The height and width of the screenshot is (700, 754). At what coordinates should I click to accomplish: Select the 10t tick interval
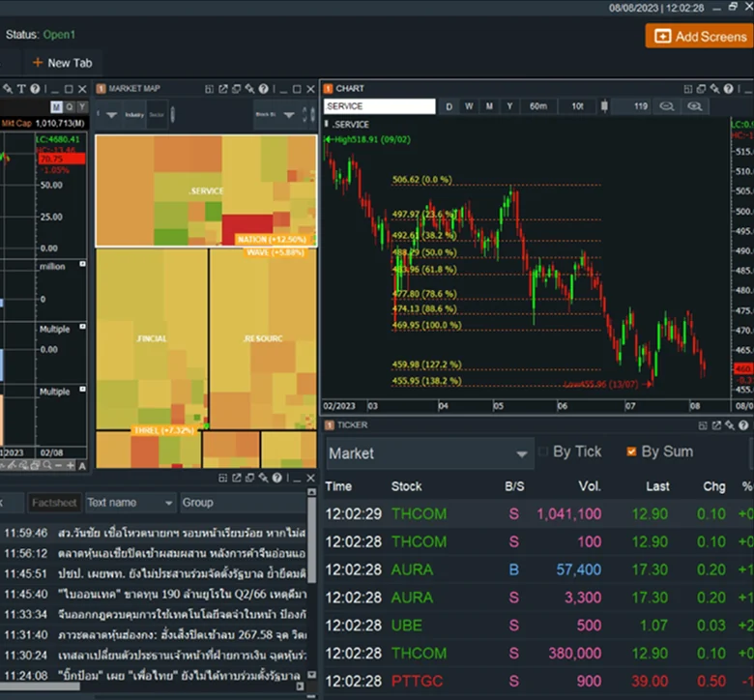pyautogui.click(x=577, y=106)
